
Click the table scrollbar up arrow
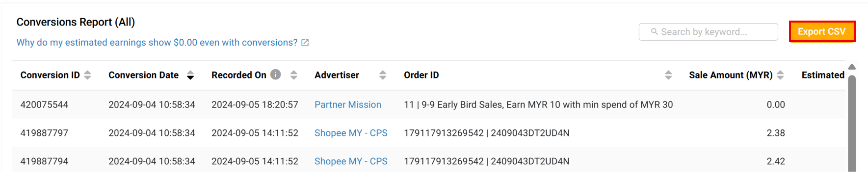click(852, 67)
